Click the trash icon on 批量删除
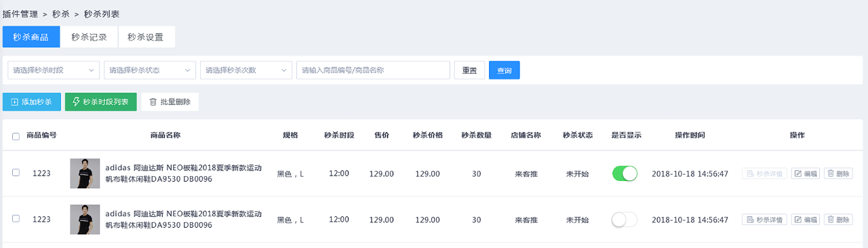The width and height of the screenshot is (868, 248). click(x=153, y=102)
